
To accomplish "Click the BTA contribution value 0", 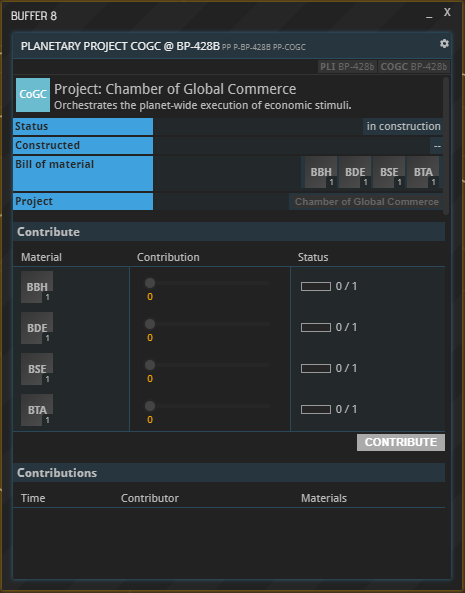I will tap(150, 420).
